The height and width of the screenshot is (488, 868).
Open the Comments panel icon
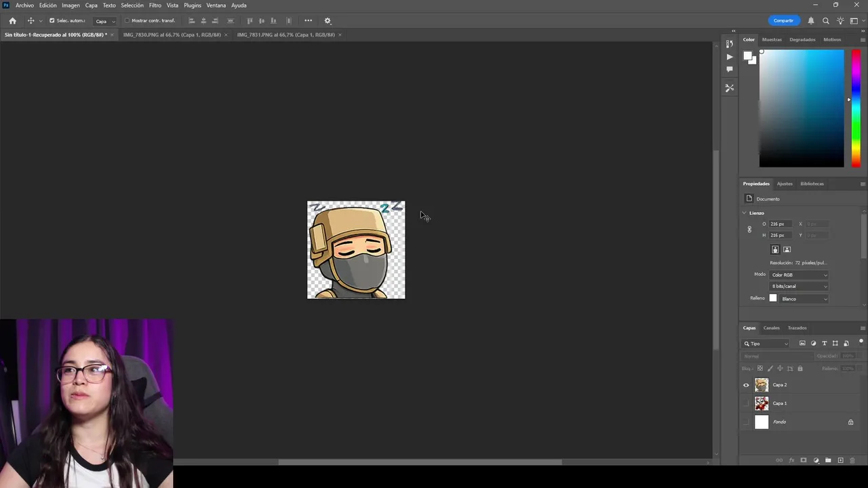730,69
